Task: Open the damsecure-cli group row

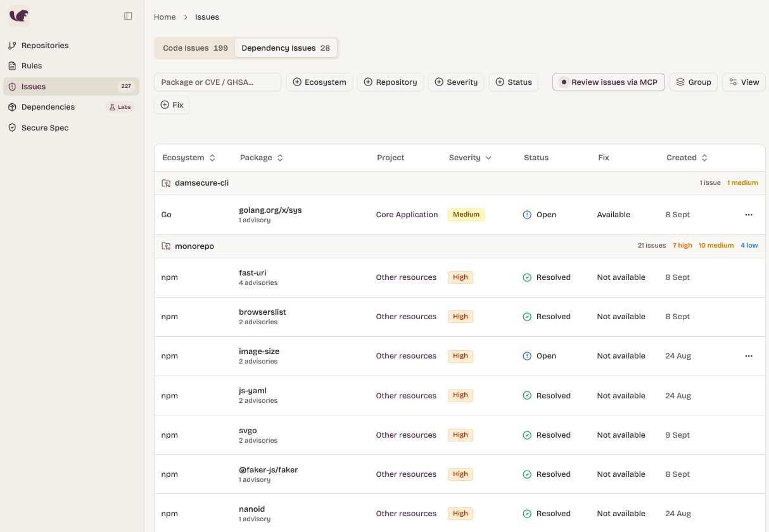Action: 460,183
